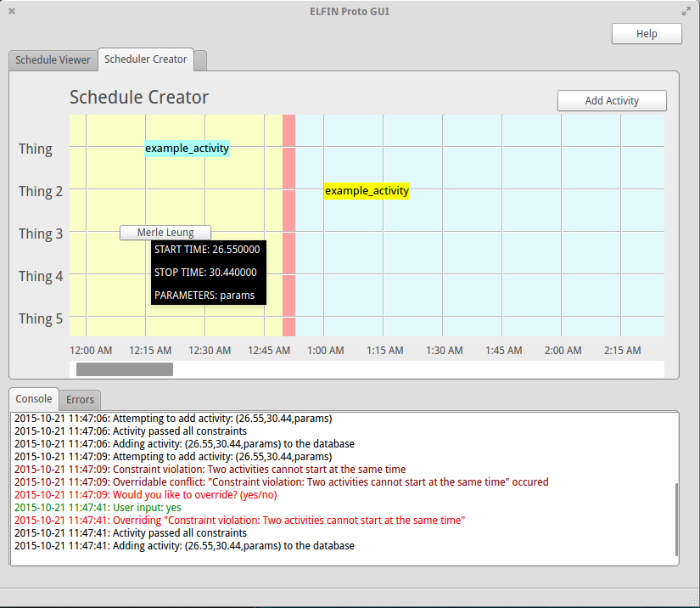This screenshot has height=608, width=700.
Task: Open the Errors tab
Action: (81, 400)
